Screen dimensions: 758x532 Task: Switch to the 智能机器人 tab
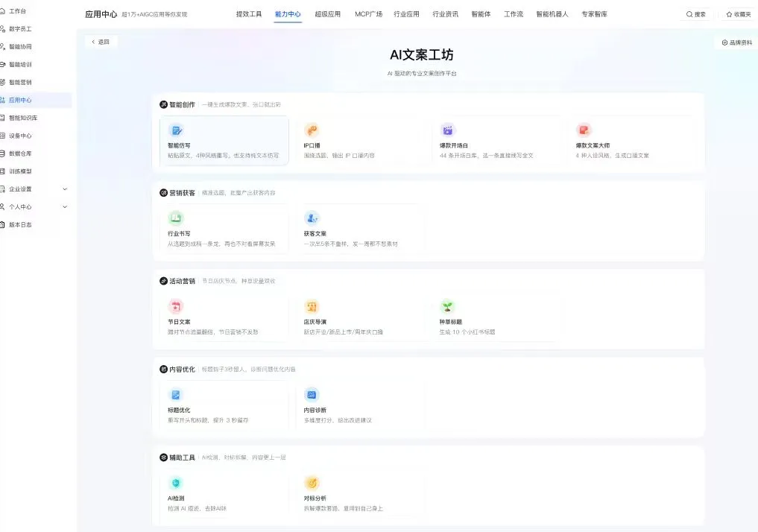(x=552, y=14)
